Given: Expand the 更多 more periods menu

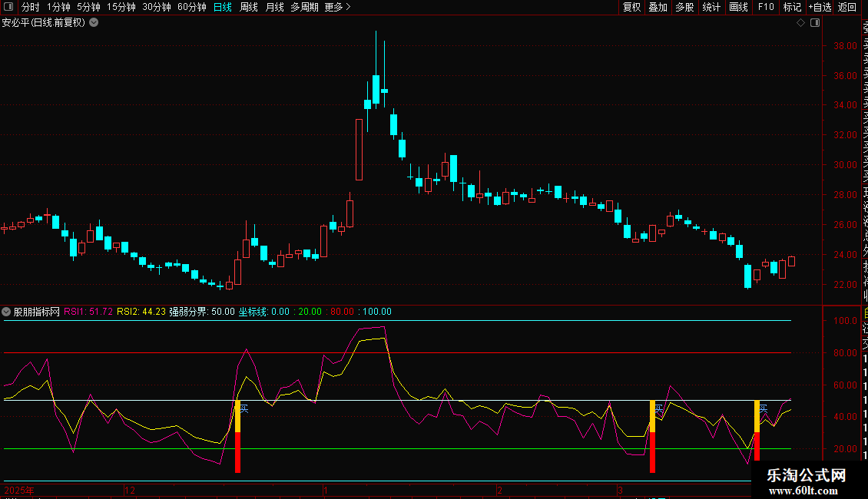Looking at the screenshot, I should tap(337, 7).
